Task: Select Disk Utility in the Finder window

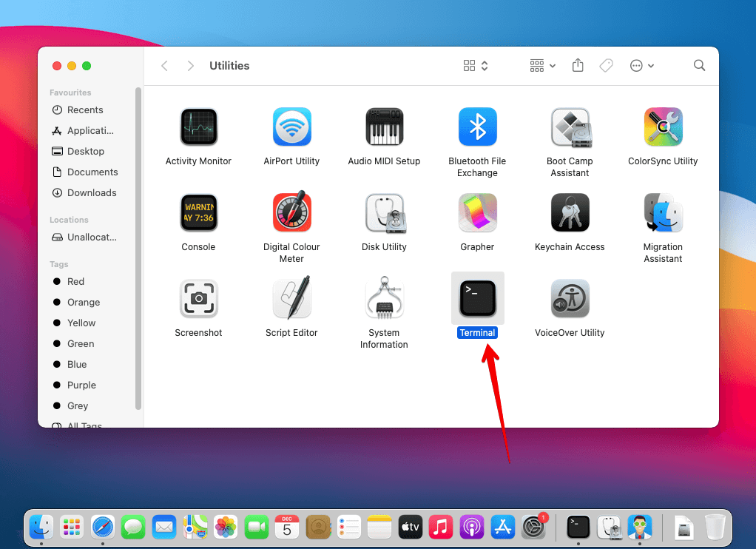Action: pyautogui.click(x=384, y=213)
